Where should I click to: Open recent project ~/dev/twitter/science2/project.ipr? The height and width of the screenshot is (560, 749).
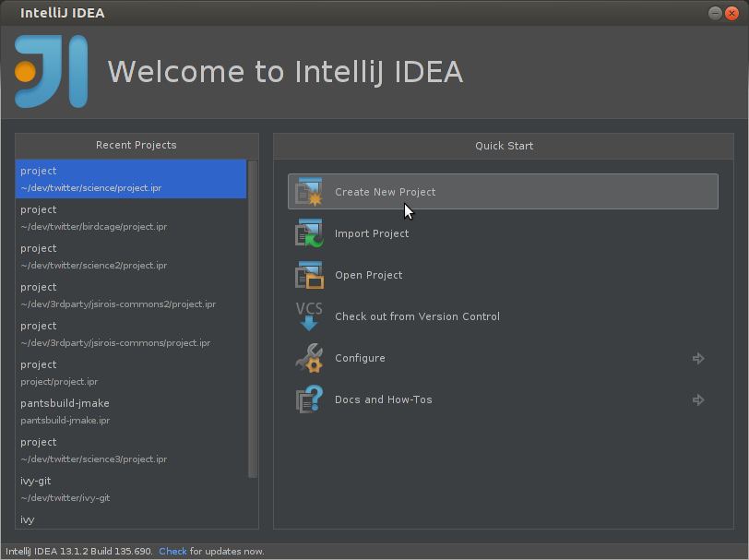131,256
